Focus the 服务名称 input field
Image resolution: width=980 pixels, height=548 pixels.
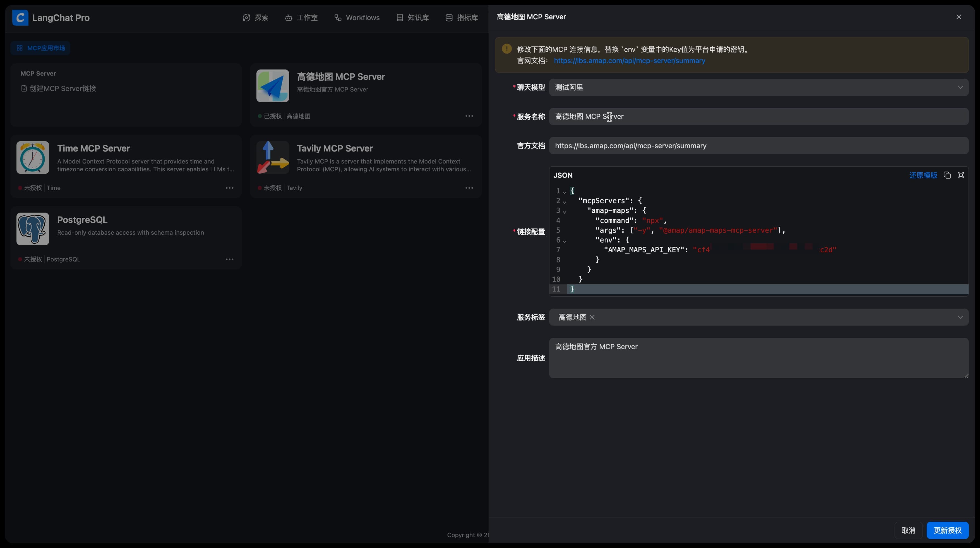759,116
